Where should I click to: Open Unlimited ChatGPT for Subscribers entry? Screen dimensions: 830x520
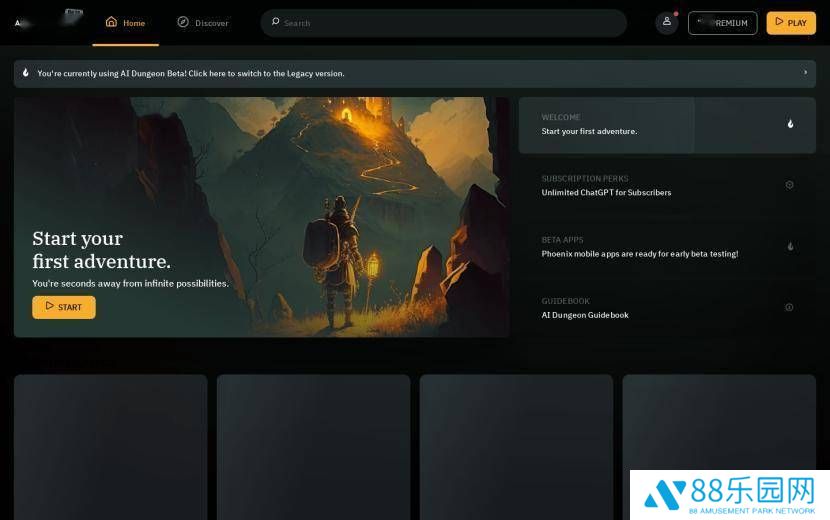(606, 192)
